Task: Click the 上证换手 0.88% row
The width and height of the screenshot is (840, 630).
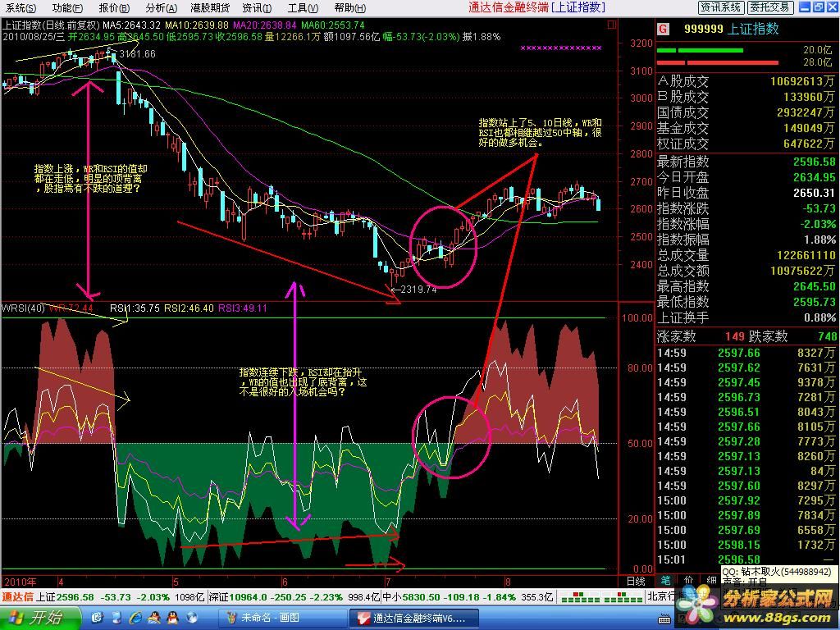Action: [746, 317]
